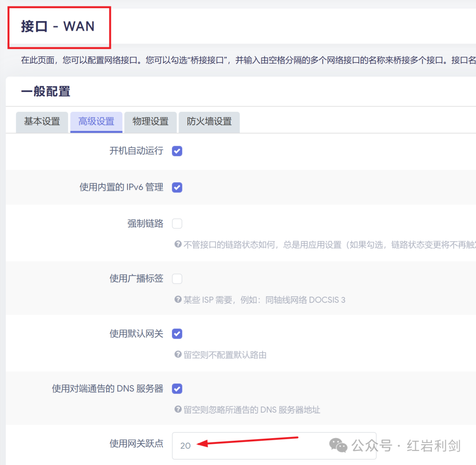Toggle 使用对端通告的 DNS 服务器 checkbox

177,388
